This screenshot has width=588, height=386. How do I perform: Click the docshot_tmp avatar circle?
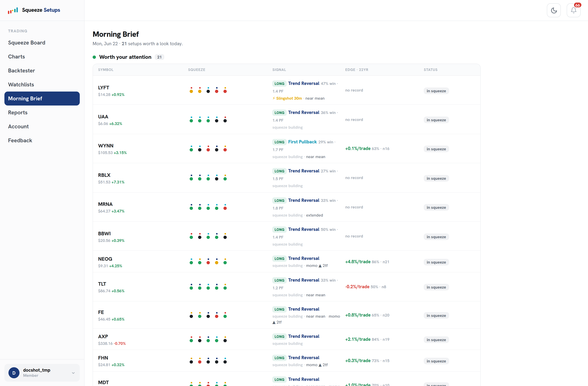pos(14,373)
